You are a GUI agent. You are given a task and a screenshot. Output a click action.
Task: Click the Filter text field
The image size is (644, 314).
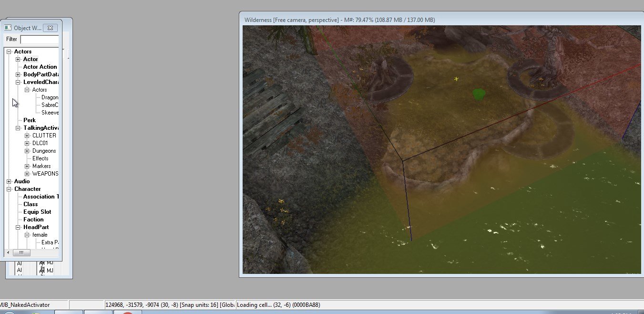(40, 39)
